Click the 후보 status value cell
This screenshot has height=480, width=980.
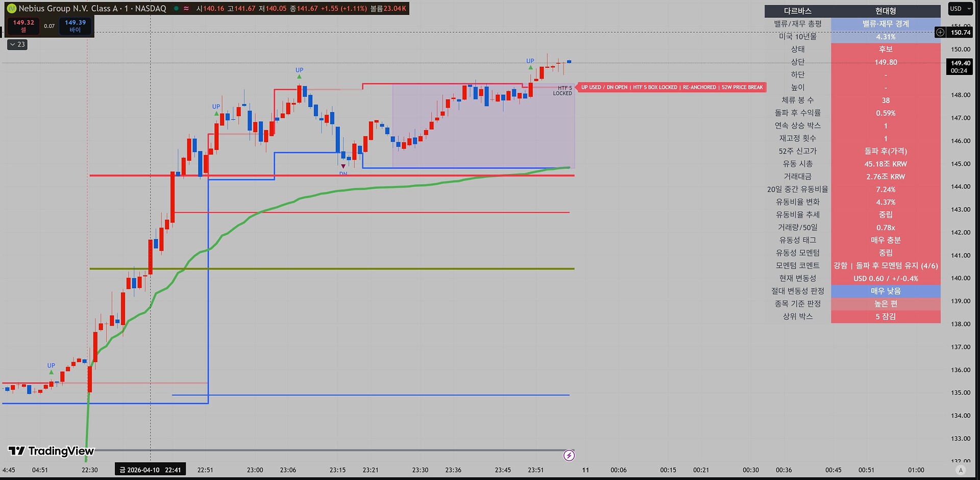point(886,49)
